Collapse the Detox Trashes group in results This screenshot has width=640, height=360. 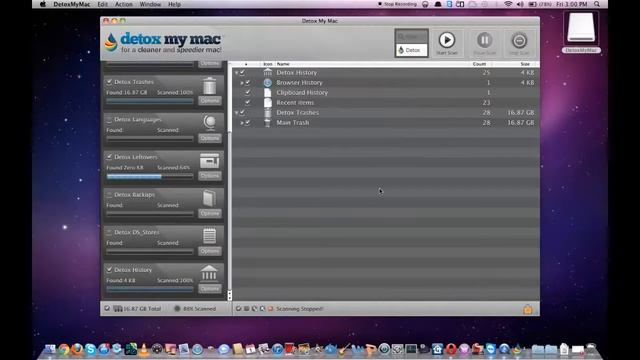pos(236,113)
